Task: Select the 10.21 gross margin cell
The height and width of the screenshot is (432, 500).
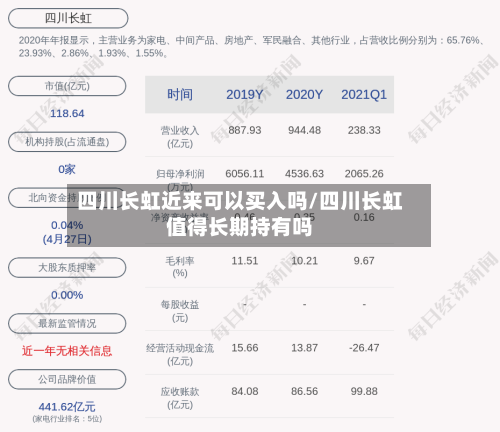Action: [304, 261]
